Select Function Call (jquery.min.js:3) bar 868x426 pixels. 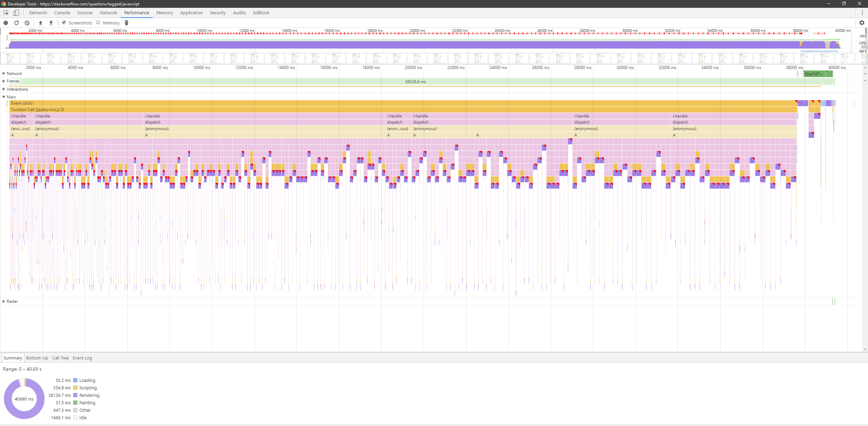pos(403,110)
